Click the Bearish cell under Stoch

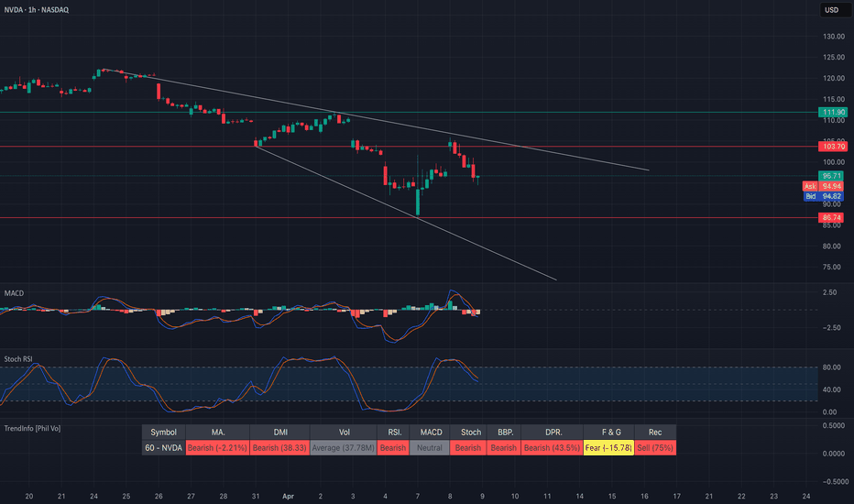tap(469, 448)
